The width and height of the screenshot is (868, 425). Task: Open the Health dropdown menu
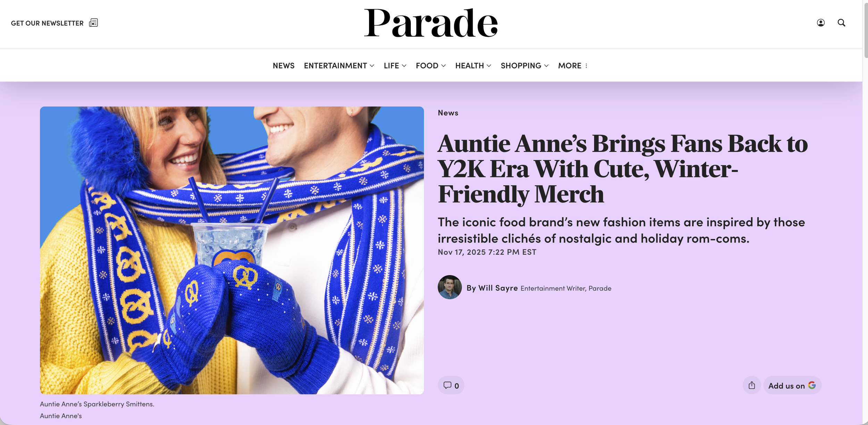[x=473, y=66]
